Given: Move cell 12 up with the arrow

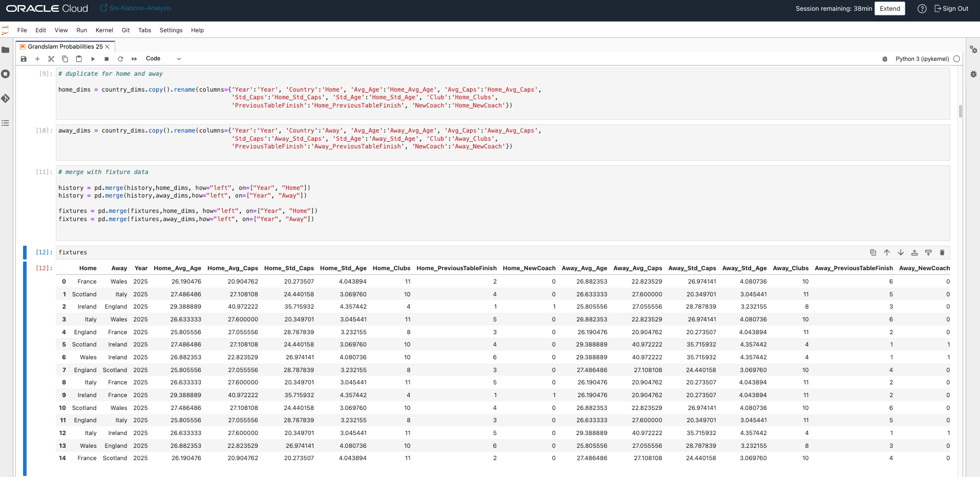Looking at the screenshot, I should click(x=887, y=252).
